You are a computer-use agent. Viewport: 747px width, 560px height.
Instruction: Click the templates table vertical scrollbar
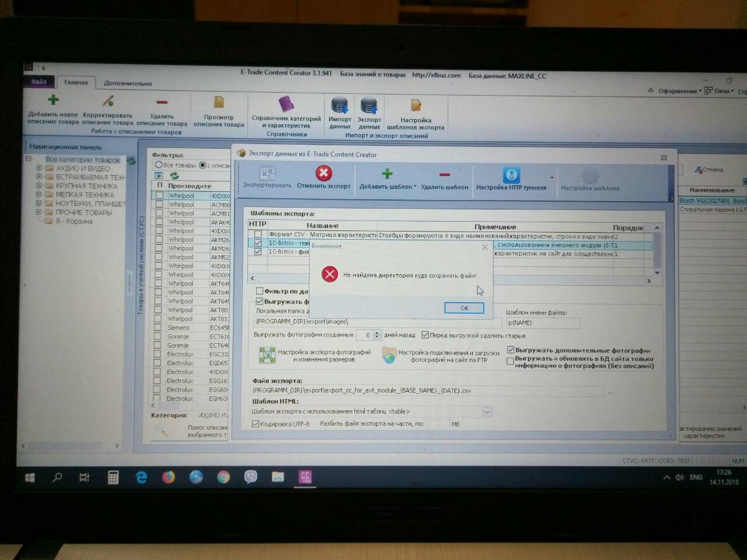(x=657, y=250)
